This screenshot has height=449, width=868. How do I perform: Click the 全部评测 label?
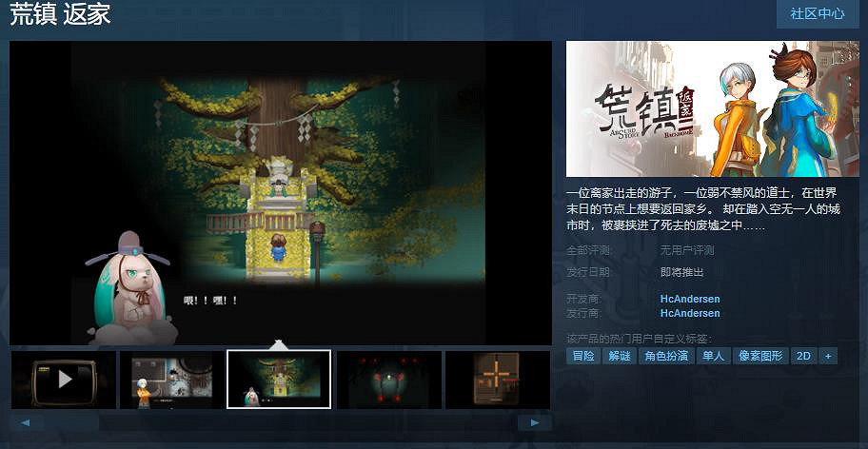(x=588, y=250)
